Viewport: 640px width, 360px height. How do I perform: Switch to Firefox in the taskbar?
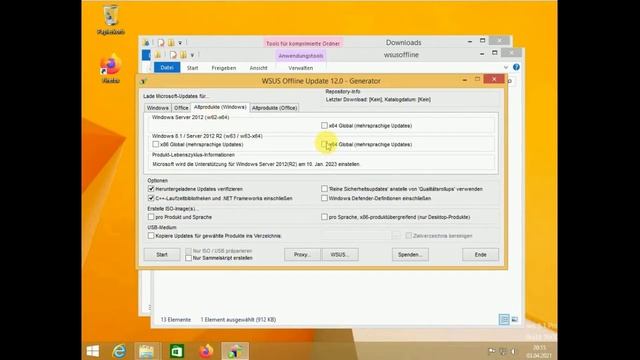point(206,351)
